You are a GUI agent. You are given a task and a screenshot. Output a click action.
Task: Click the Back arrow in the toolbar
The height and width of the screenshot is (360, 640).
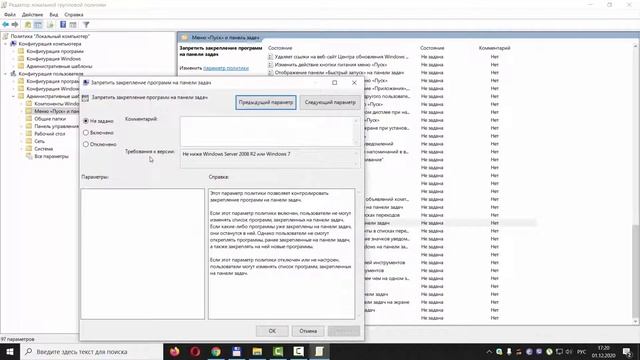coord(6,25)
